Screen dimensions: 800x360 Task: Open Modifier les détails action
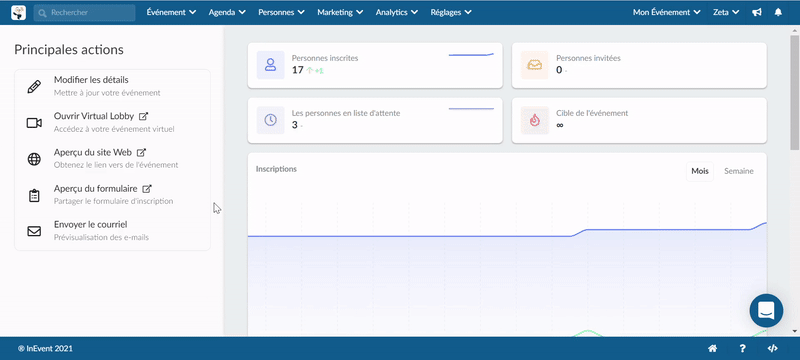click(91, 80)
